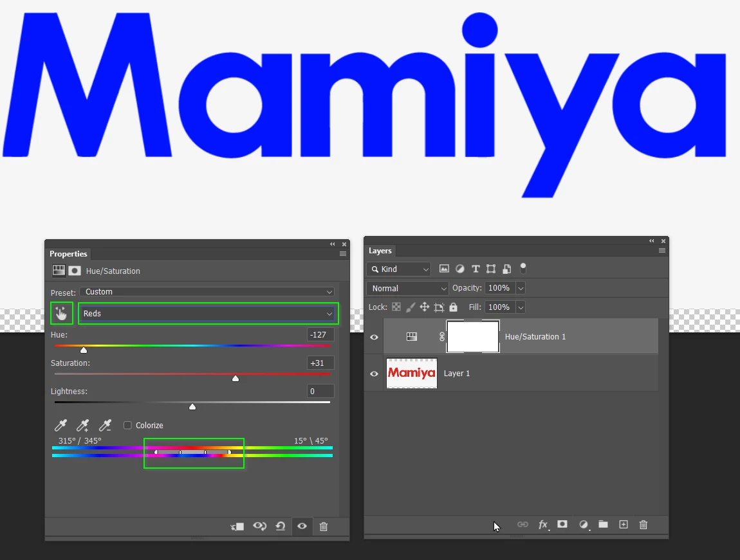Image resolution: width=740 pixels, height=560 pixels.
Task: Lock image pixels with brush icon
Action: 410,307
